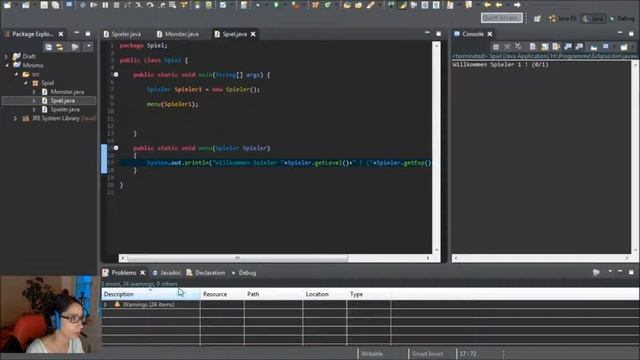Click the Save icon in toolbar

coord(44,5)
